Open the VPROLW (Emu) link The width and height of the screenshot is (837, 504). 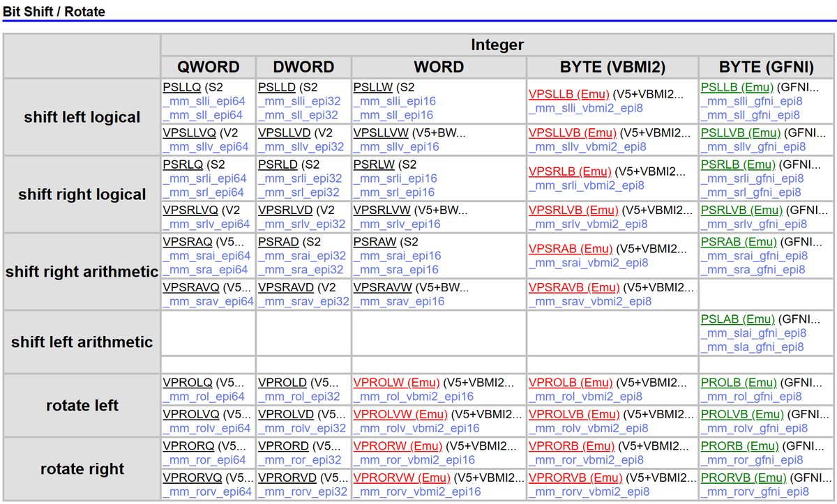(x=397, y=383)
